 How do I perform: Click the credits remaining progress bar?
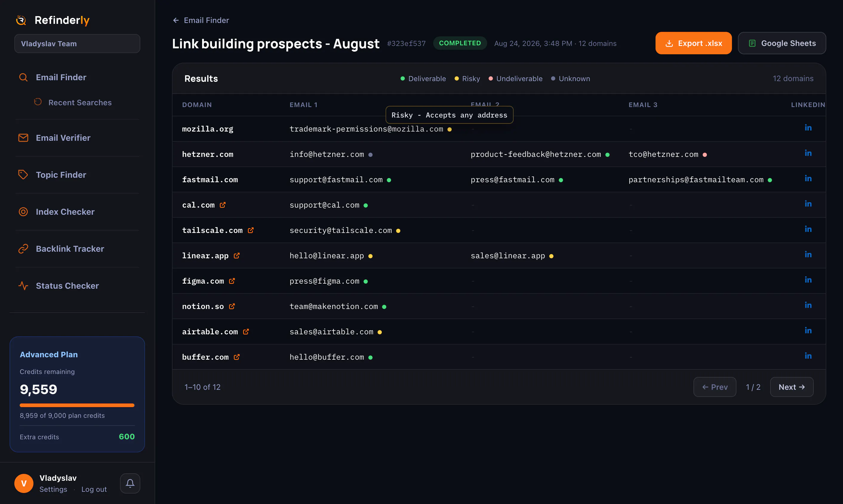77,405
